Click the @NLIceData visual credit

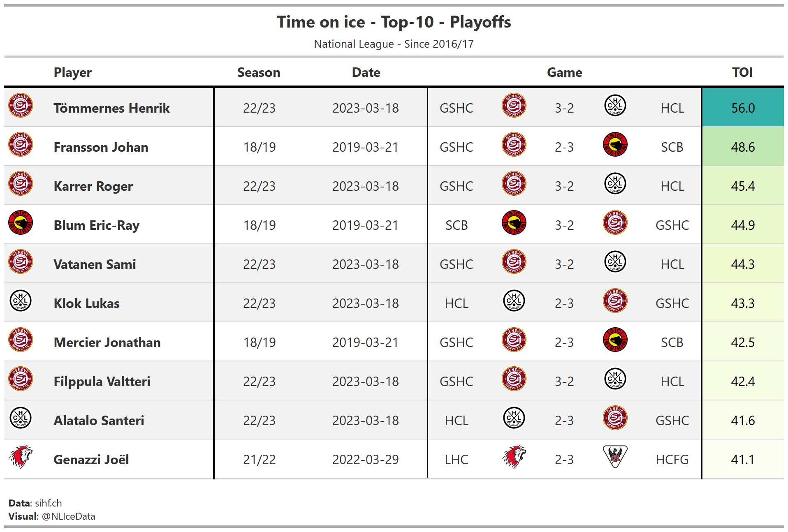(68, 516)
